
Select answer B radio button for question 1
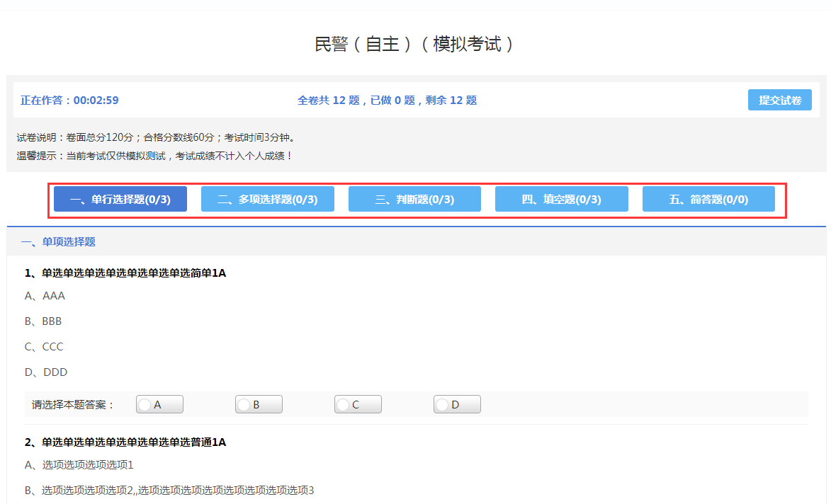coord(245,405)
